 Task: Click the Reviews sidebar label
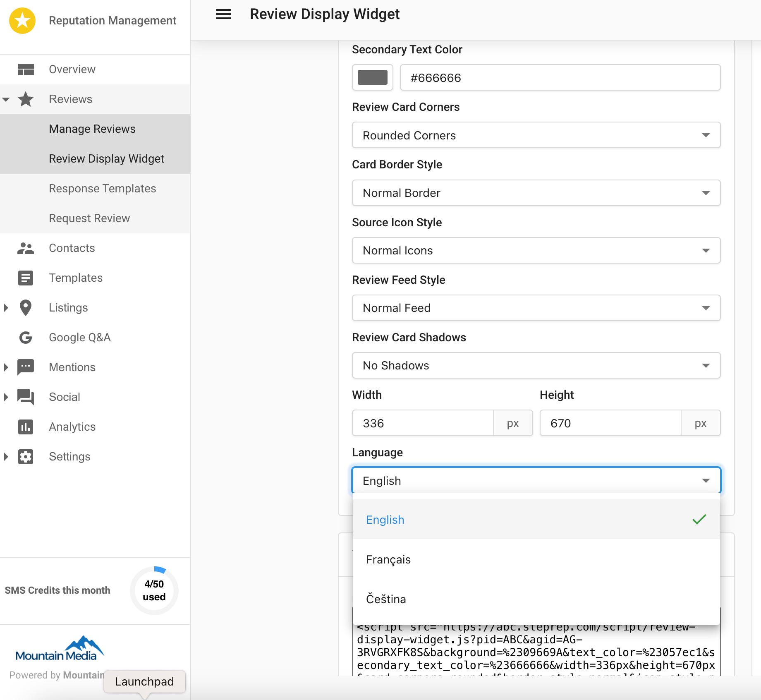pyautogui.click(x=71, y=99)
